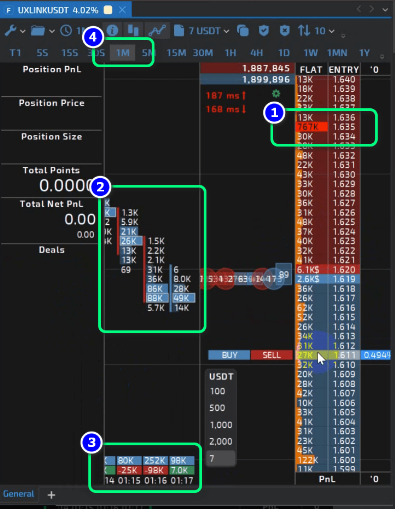Click the BUY button
Viewport: 395px width, 509px height.
tap(229, 355)
